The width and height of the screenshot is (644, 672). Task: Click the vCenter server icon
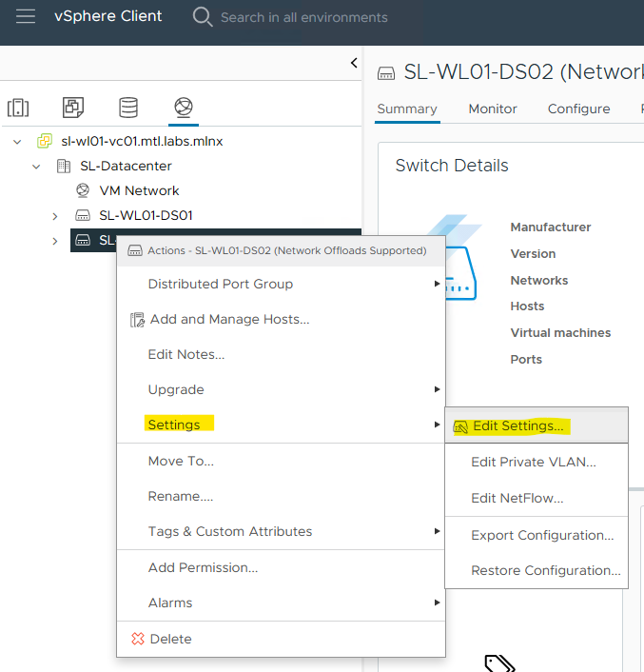tap(45, 141)
